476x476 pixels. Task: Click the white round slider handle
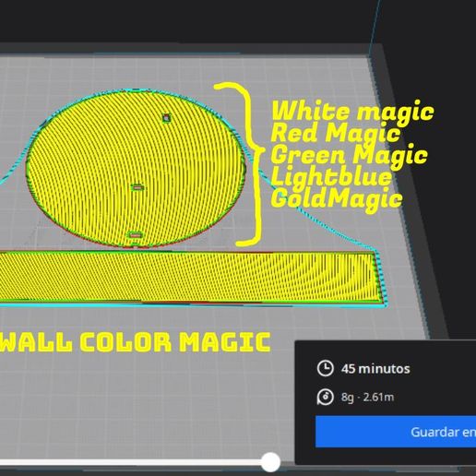270,462
